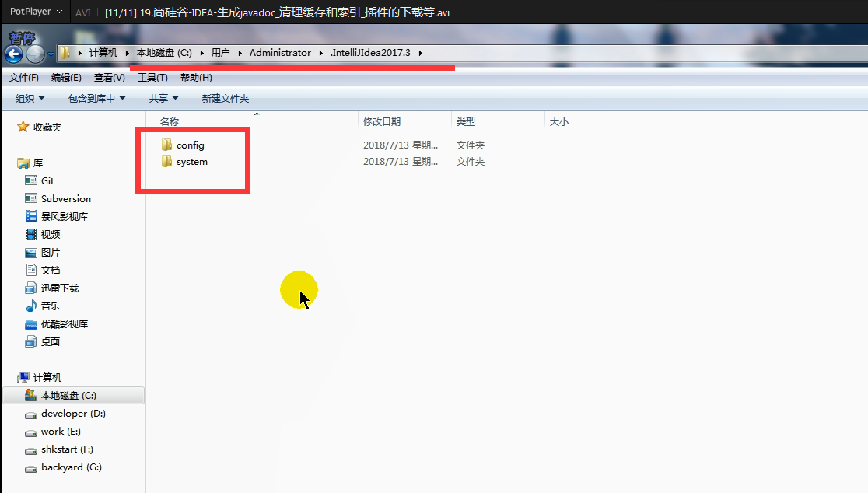The image size is (868, 493).
Task: Open the 编辑(E) menu
Action: tap(66, 78)
